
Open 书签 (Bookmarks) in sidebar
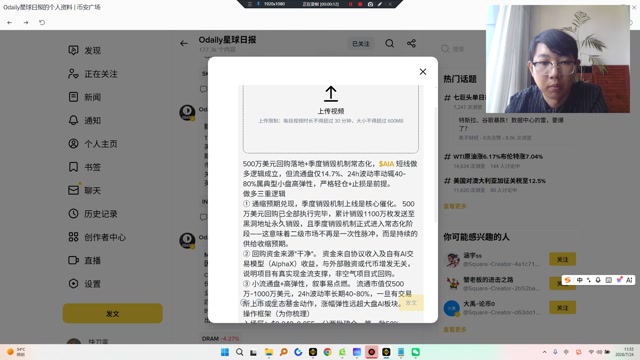[85, 167]
